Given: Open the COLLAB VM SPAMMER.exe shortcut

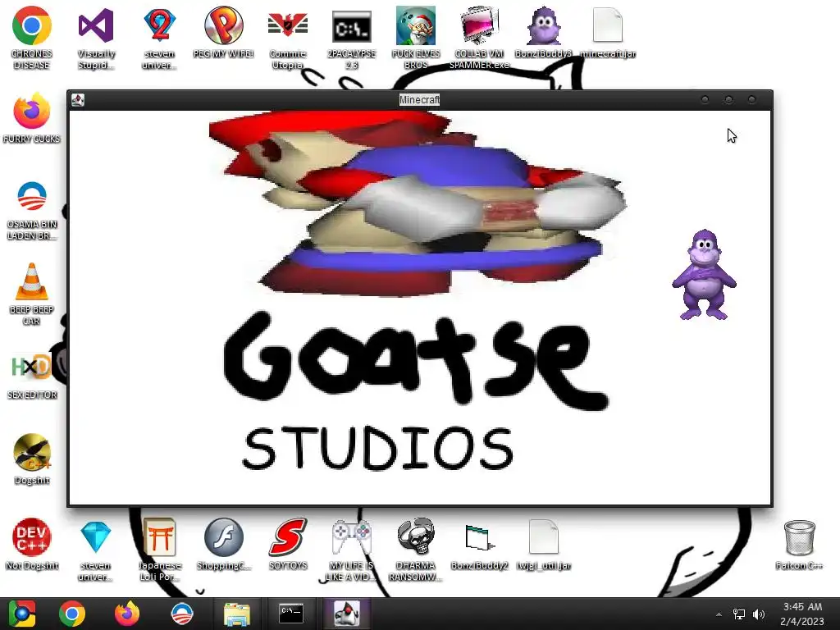Looking at the screenshot, I should tap(479, 38).
